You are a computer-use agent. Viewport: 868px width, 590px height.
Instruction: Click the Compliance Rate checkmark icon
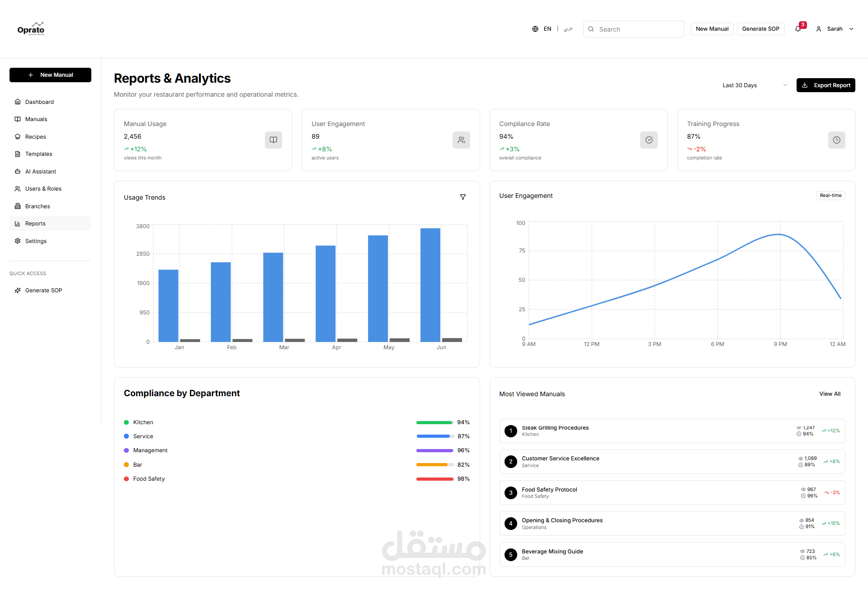pos(649,140)
